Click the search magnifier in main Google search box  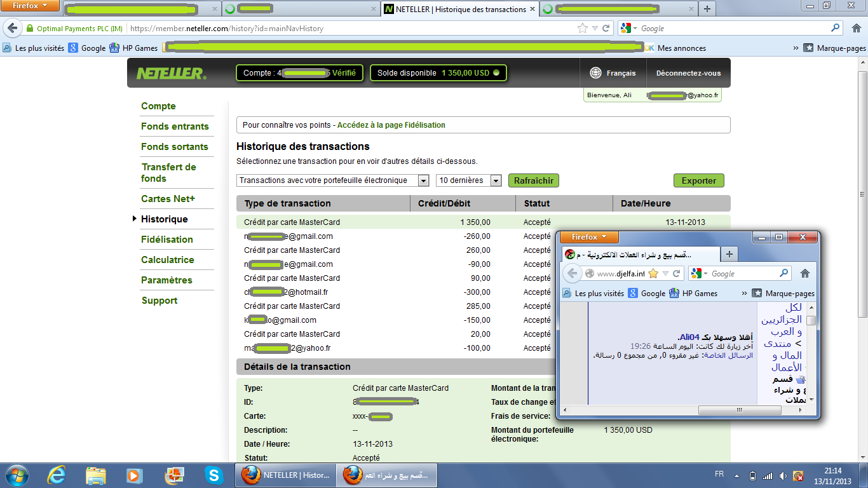pos(836,28)
